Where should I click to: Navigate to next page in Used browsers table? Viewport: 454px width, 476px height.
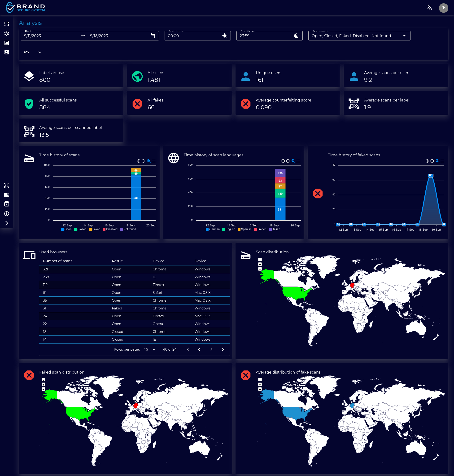(211, 349)
